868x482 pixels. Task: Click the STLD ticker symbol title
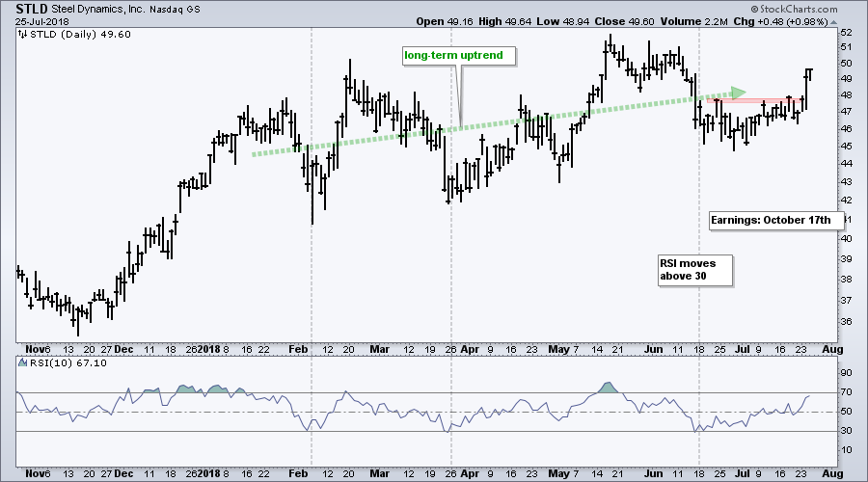(32, 9)
